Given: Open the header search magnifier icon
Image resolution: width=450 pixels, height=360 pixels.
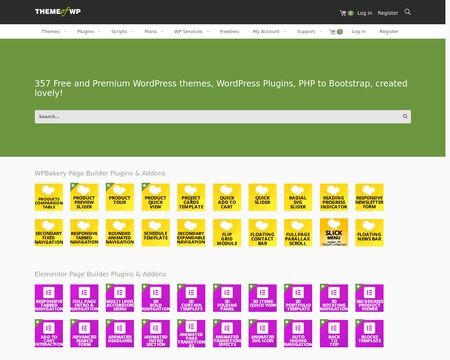Looking at the screenshot, I should (x=407, y=12).
